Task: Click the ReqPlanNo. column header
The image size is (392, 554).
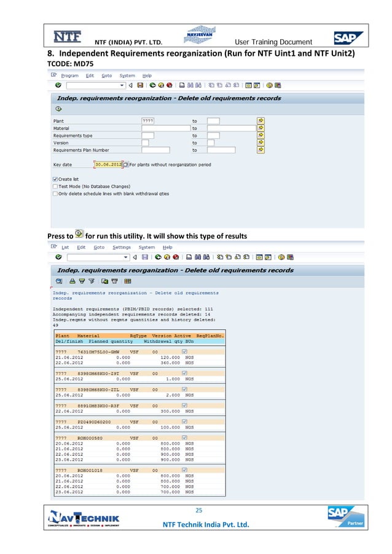Action: [x=210, y=335]
